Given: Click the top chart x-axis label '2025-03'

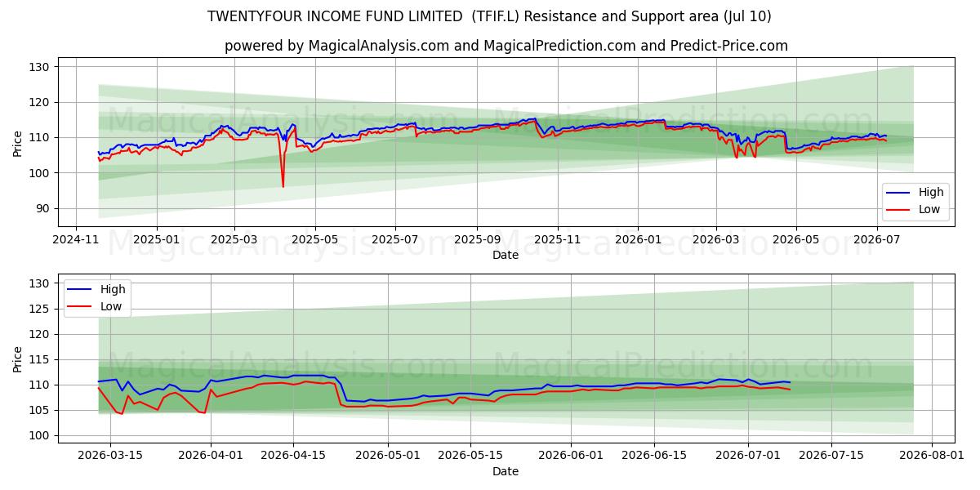Looking at the screenshot, I should tap(234, 240).
